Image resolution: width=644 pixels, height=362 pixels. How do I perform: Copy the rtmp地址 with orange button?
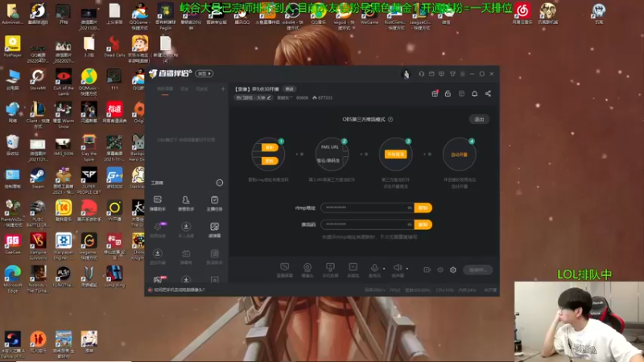pos(423,208)
